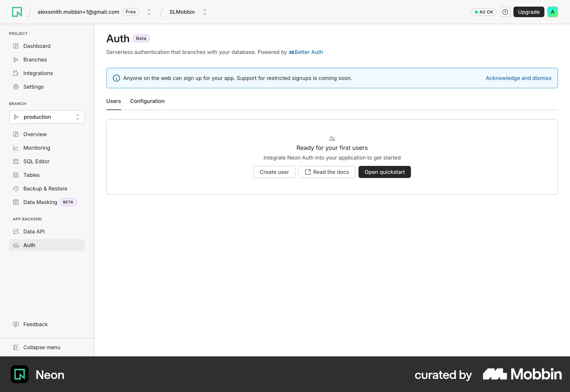Open Monitoring in the sidebar
The image size is (570, 392).
pos(47,148)
